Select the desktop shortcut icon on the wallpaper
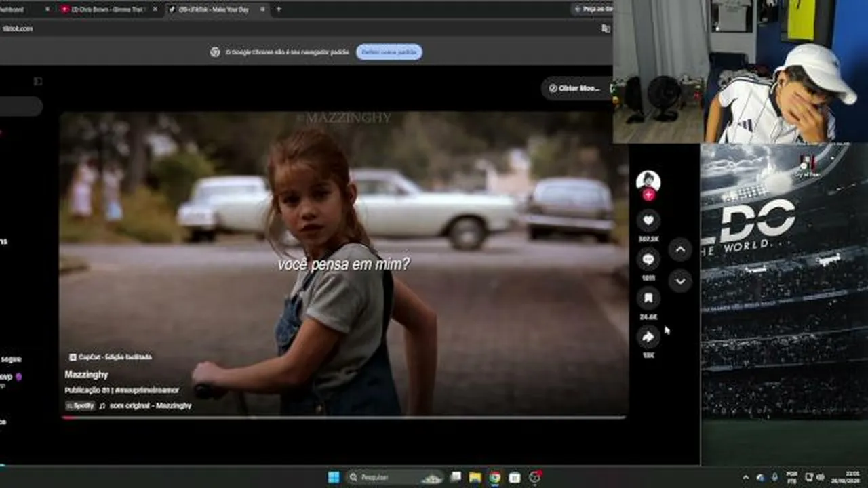The width and height of the screenshot is (868, 488). pyautogui.click(x=807, y=165)
